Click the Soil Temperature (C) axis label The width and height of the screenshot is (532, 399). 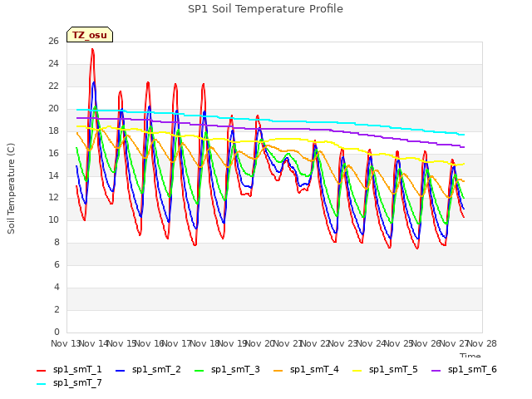coord(11,189)
